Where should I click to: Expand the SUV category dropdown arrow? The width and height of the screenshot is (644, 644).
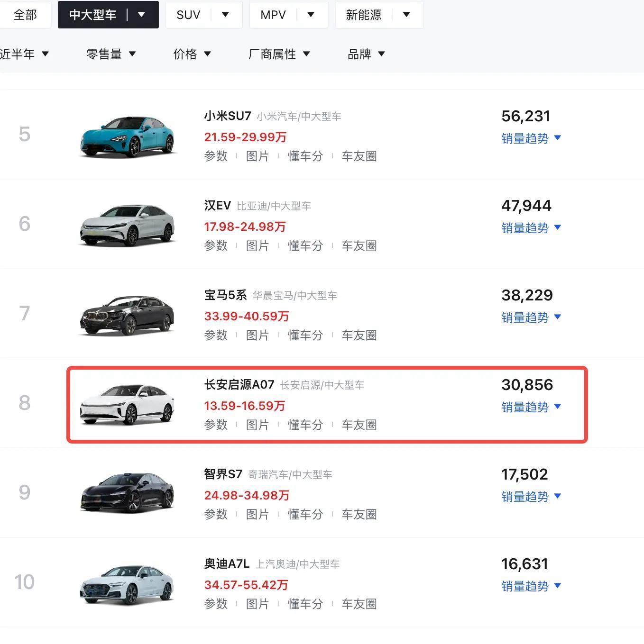[x=225, y=15]
